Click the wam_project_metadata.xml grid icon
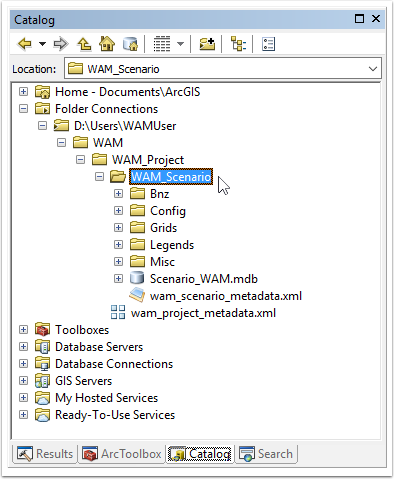Image resolution: width=394 pixels, height=479 pixels. (118, 312)
